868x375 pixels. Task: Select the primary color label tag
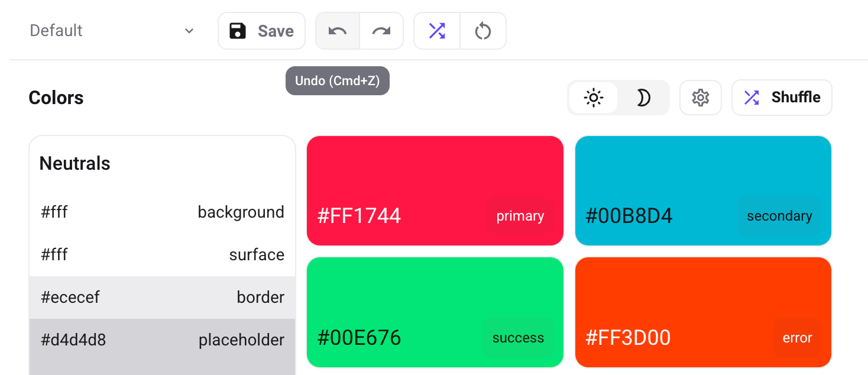pyautogui.click(x=520, y=216)
